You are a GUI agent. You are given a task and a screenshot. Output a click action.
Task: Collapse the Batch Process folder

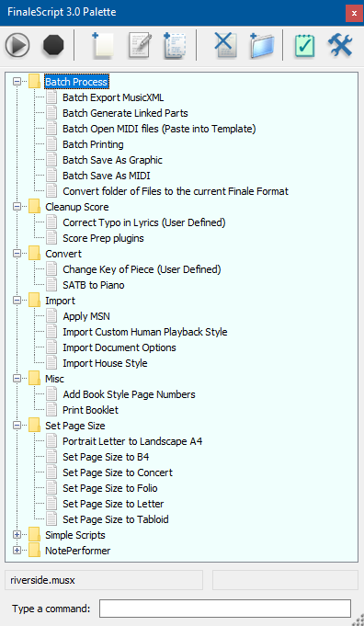(17, 82)
